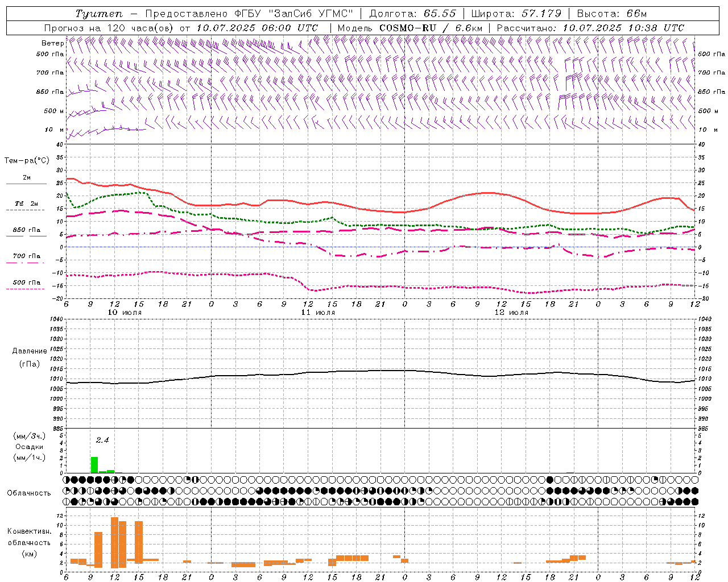Click the dotted pink line sample under legend '500 гПа'

25,289
